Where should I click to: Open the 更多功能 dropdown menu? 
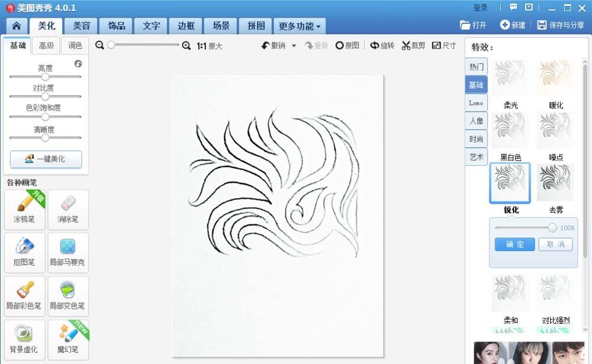pyautogui.click(x=299, y=26)
